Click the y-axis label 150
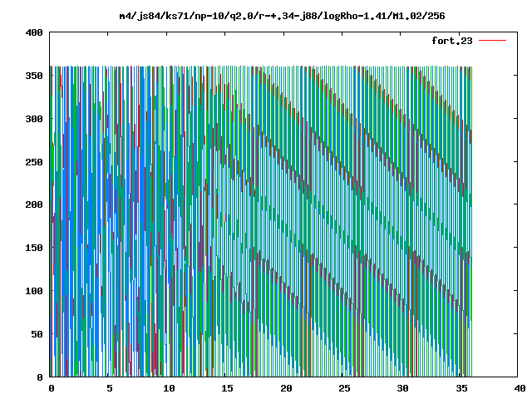The width and height of the screenshot is (532, 399). point(34,248)
